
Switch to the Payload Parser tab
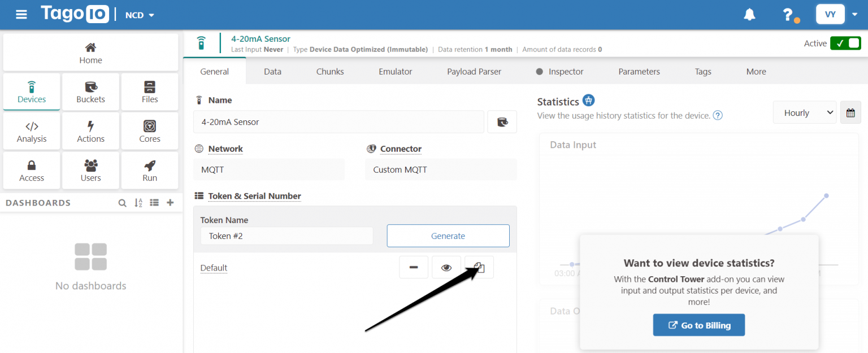tap(474, 72)
